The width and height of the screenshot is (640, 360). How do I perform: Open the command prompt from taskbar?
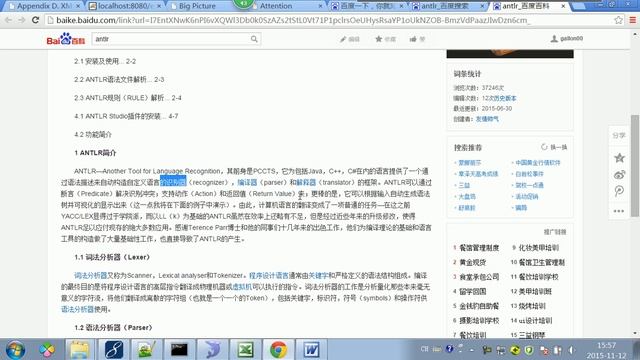(x=179, y=350)
